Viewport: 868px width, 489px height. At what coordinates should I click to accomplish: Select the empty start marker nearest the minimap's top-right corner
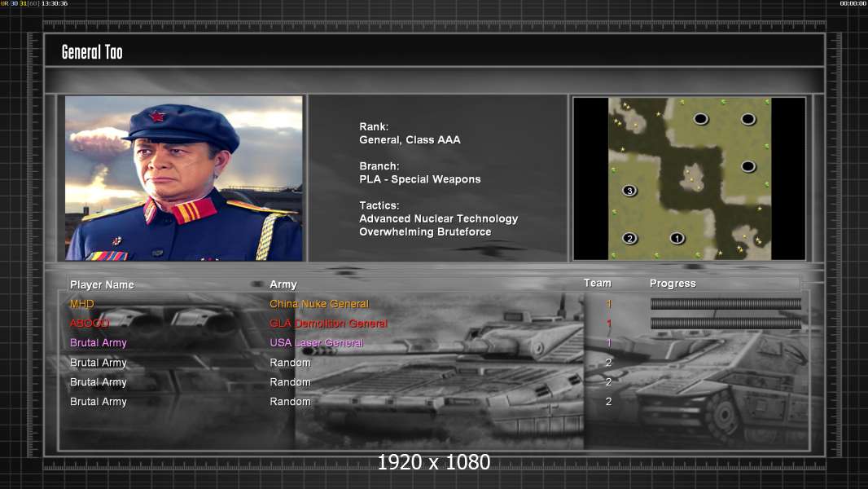pyautogui.click(x=747, y=118)
